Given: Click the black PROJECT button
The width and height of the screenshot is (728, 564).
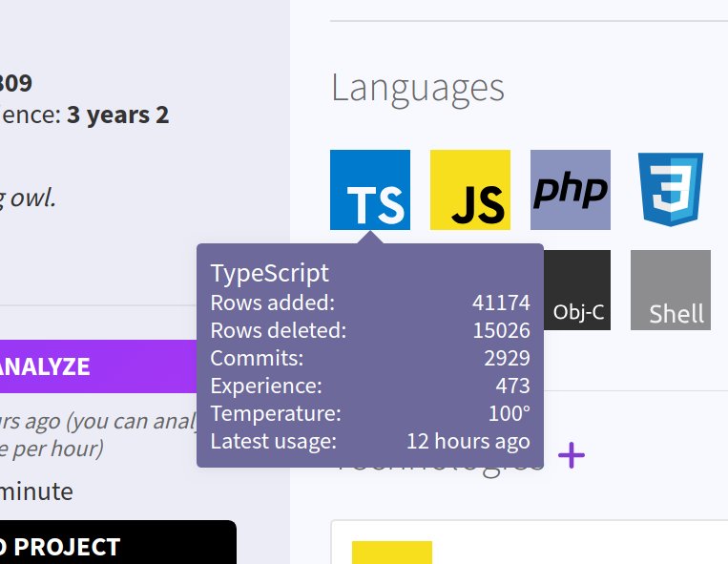Looking at the screenshot, I should (x=118, y=542).
